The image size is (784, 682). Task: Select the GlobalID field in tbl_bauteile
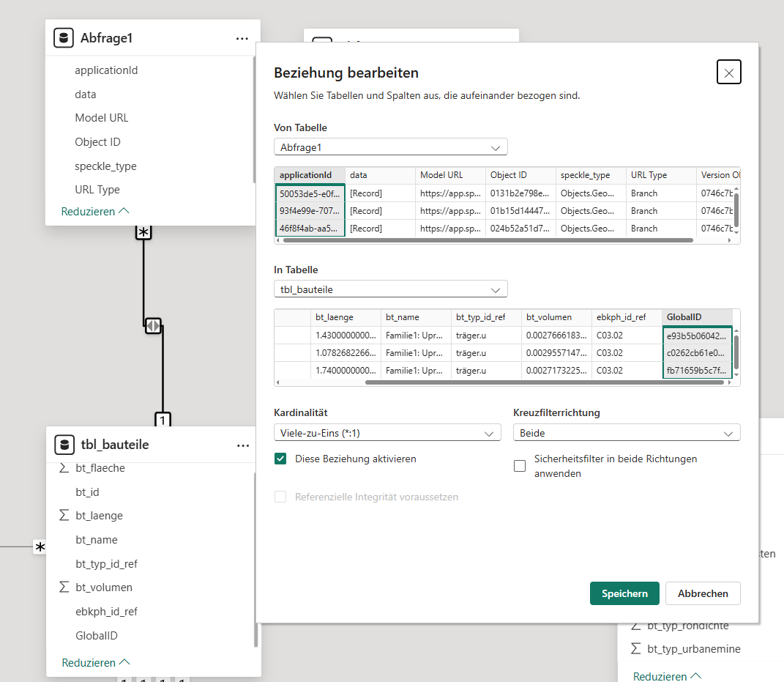[x=97, y=635]
